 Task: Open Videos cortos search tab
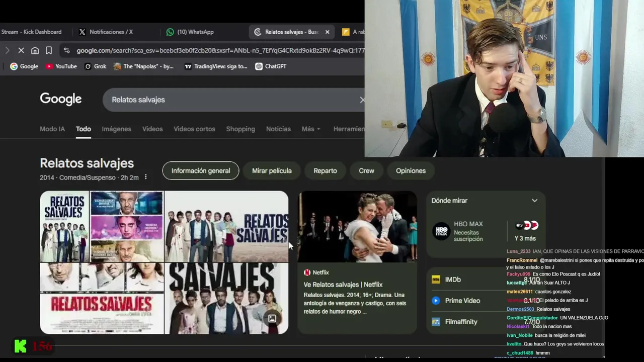[x=194, y=129]
